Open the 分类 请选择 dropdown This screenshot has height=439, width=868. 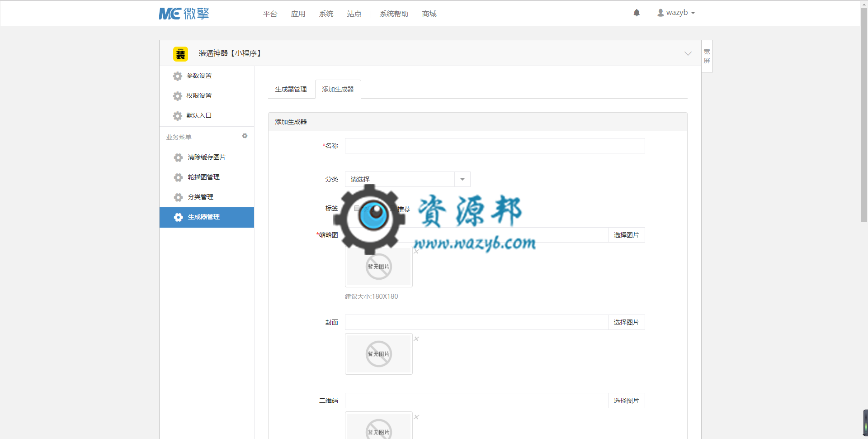[x=407, y=179]
